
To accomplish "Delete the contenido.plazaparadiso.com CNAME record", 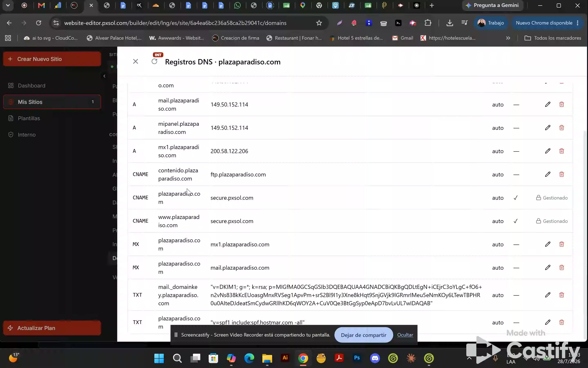I will (x=561, y=174).
